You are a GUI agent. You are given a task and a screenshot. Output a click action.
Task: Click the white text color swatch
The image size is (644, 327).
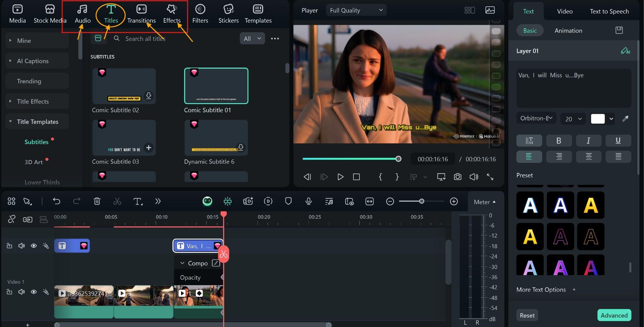[x=597, y=119]
